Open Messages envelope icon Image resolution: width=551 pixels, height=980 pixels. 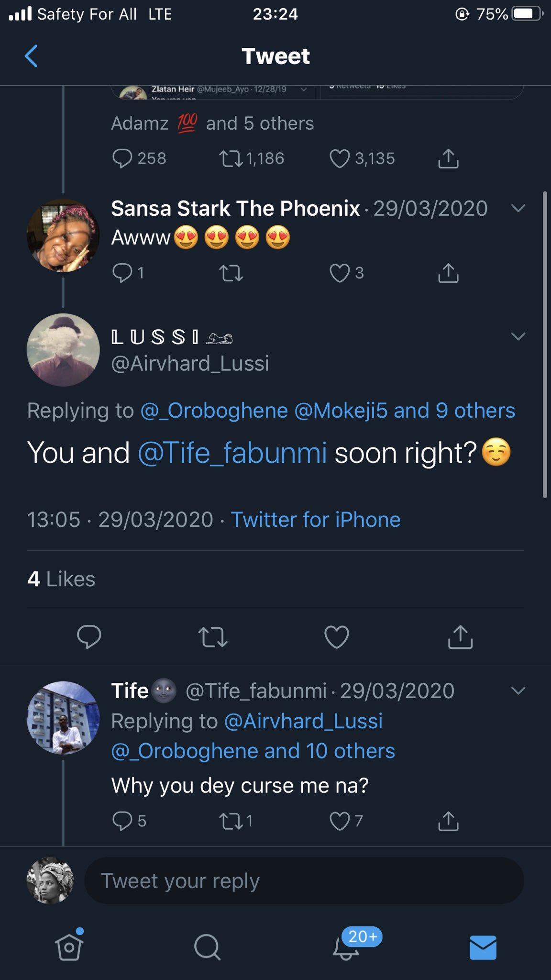(483, 947)
